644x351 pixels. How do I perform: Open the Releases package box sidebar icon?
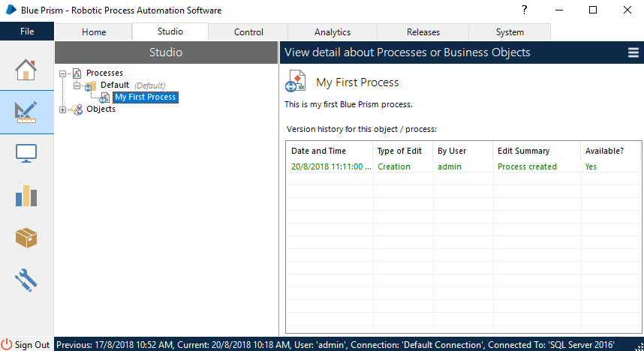click(x=26, y=238)
